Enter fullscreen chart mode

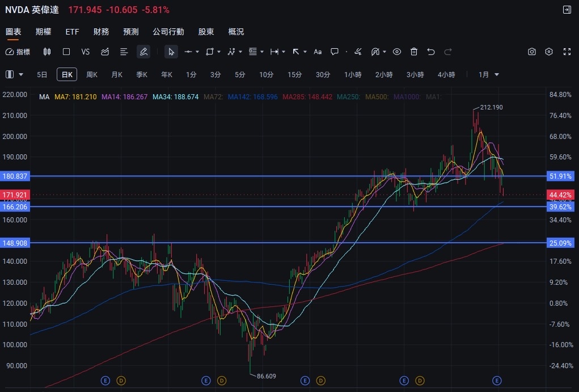pos(567,52)
